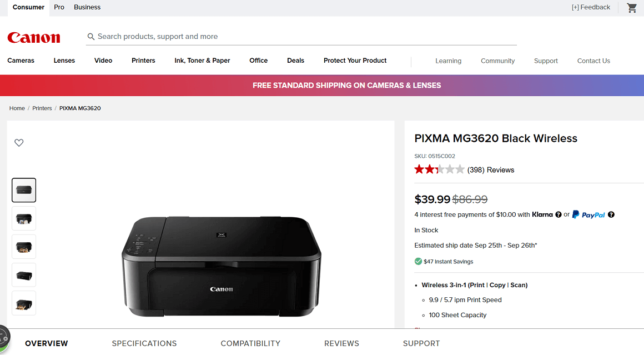Switch to the REVIEWS tab
This screenshot has width=644, height=355.
pos(341,343)
